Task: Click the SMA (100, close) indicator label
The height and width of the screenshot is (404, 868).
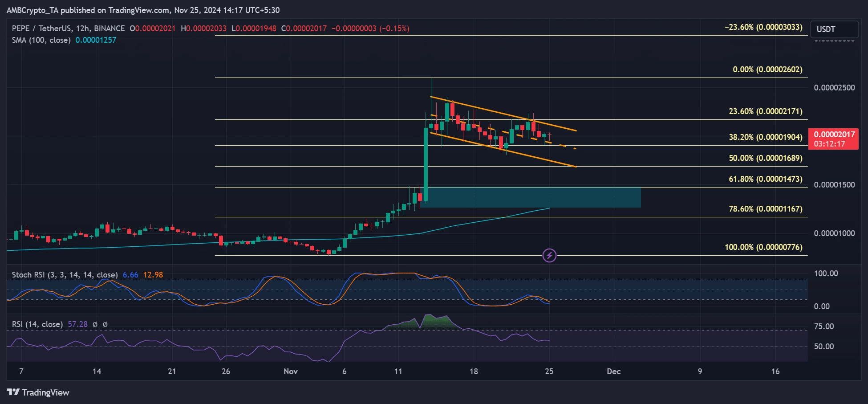Action: tap(41, 40)
